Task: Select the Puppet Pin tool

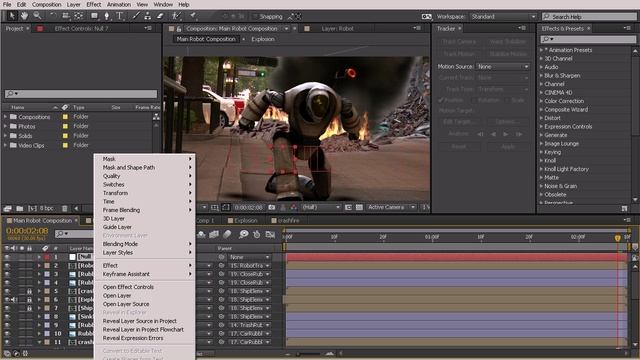Action: (x=192, y=16)
